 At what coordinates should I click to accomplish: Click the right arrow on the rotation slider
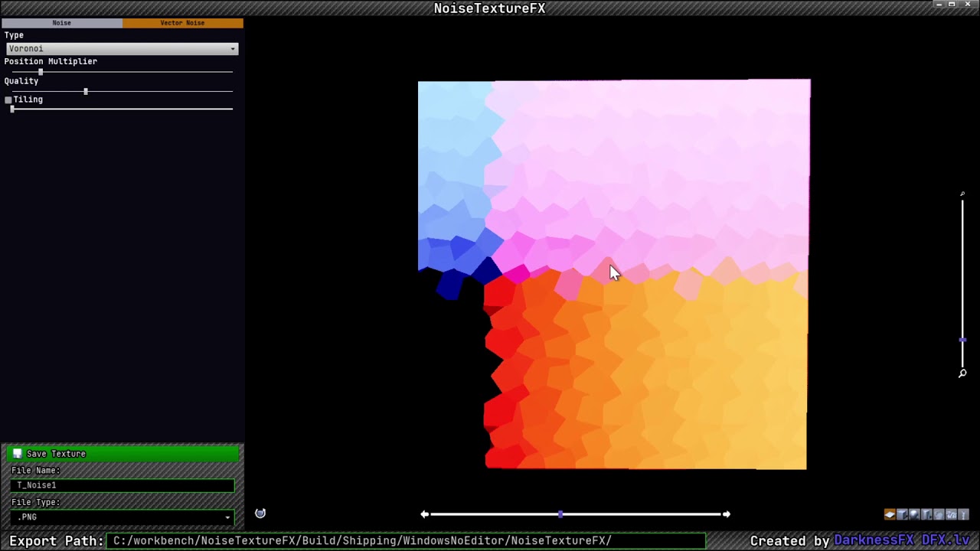click(727, 514)
